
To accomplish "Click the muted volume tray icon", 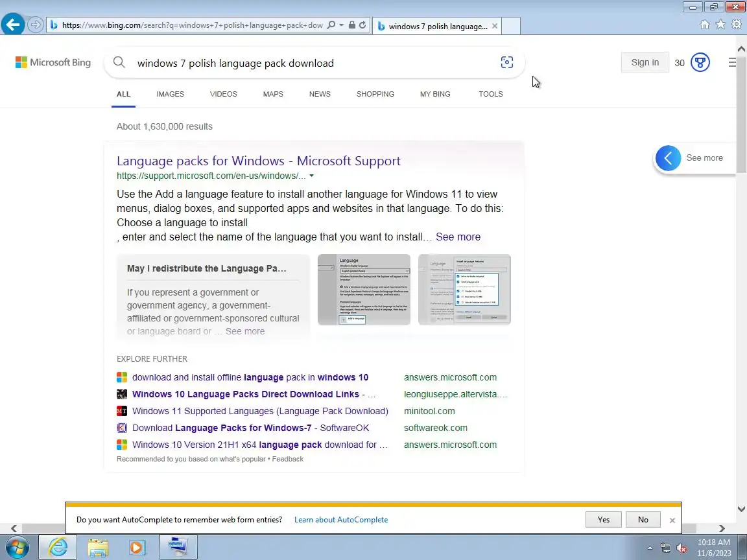I will (682, 548).
